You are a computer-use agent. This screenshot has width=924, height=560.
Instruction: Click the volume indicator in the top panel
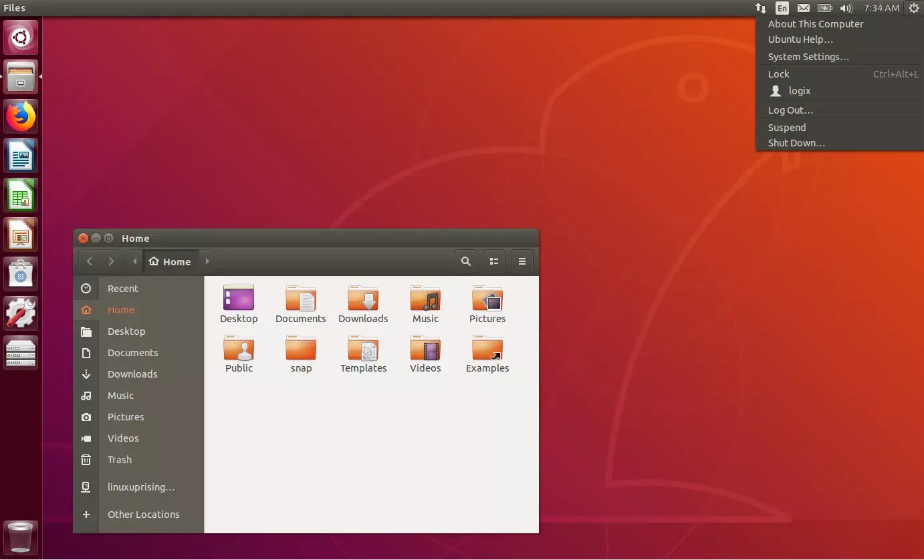(846, 8)
